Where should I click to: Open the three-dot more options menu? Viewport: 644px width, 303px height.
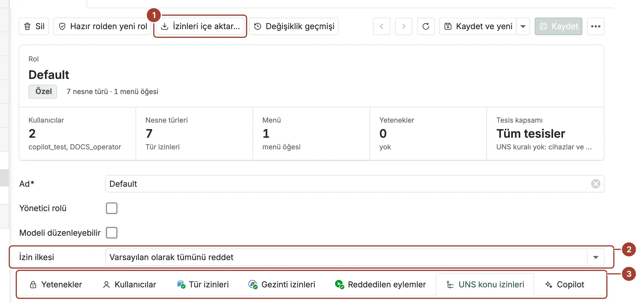596,26
